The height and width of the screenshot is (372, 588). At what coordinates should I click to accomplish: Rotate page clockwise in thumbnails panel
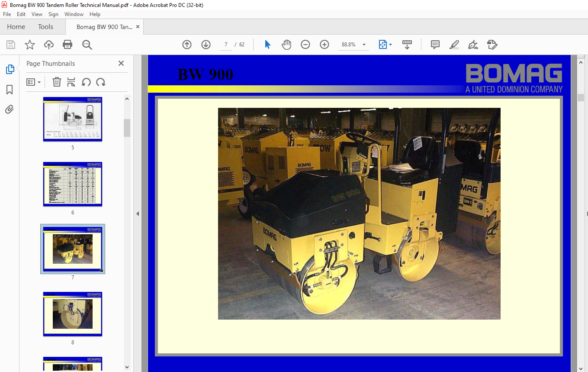coord(101,82)
